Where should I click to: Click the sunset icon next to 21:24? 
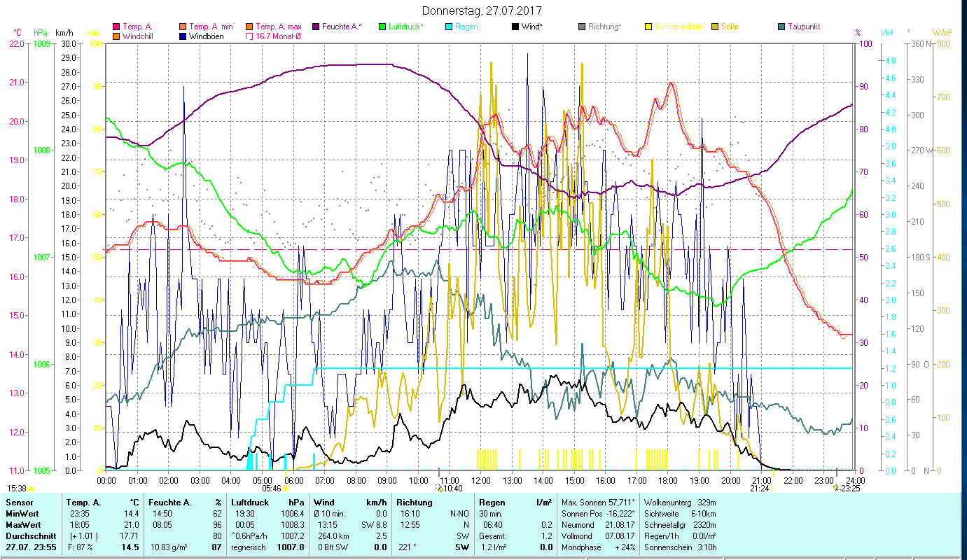773,489
